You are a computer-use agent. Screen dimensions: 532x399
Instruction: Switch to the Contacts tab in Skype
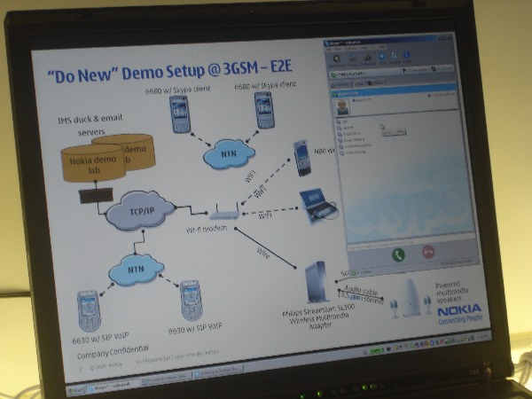click(x=340, y=84)
